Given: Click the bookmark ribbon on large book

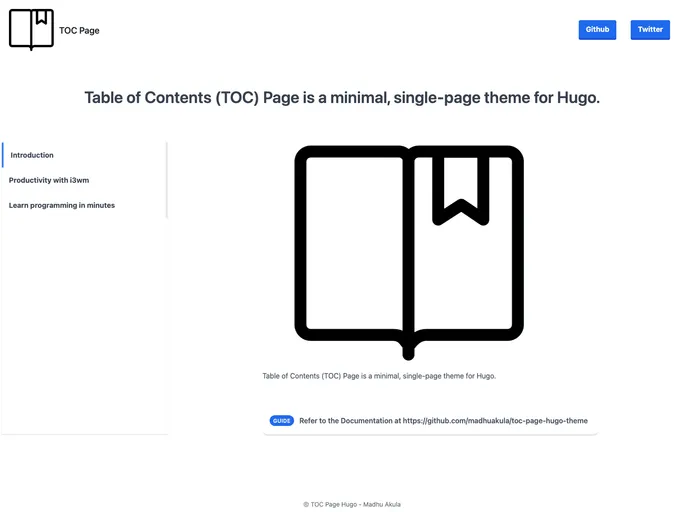Looking at the screenshot, I should [460, 188].
